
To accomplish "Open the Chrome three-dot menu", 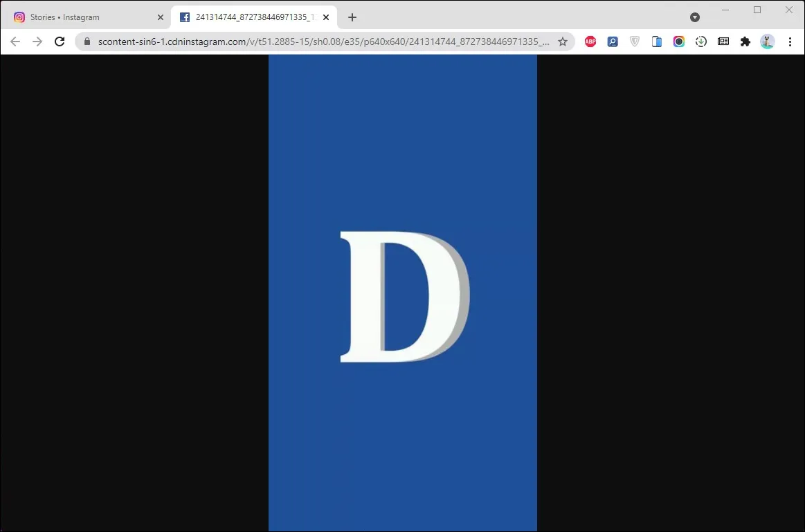I will pyautogui.click(x=790, y=42).
